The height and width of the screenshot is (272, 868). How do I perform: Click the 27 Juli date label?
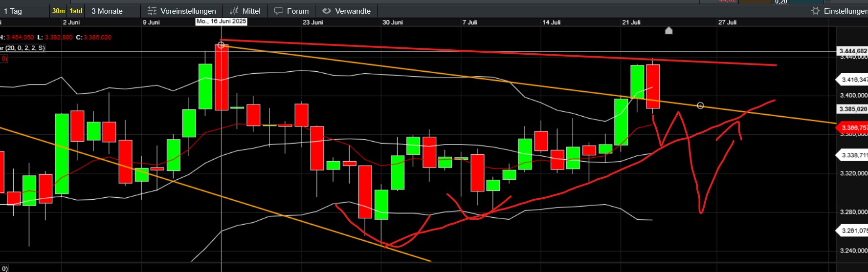coord(727,22)
